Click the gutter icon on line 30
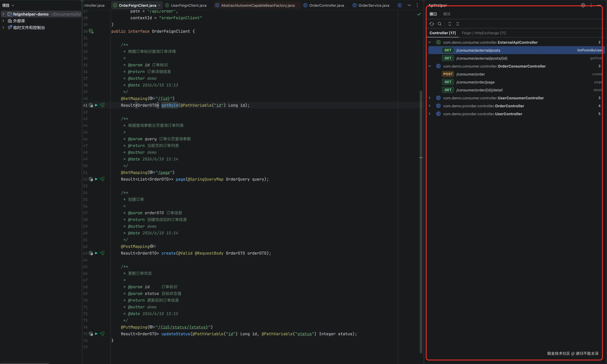 91,31
